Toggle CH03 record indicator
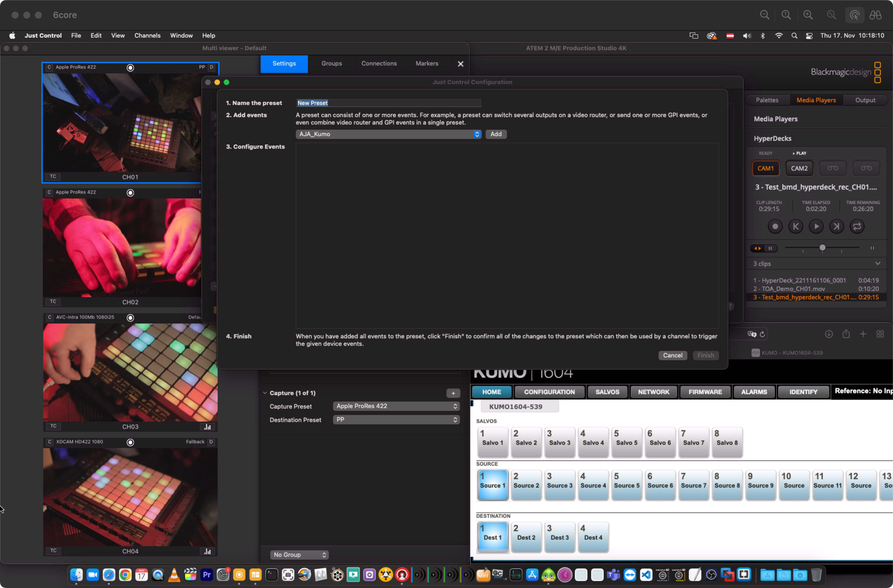 (x=130, y=318)
